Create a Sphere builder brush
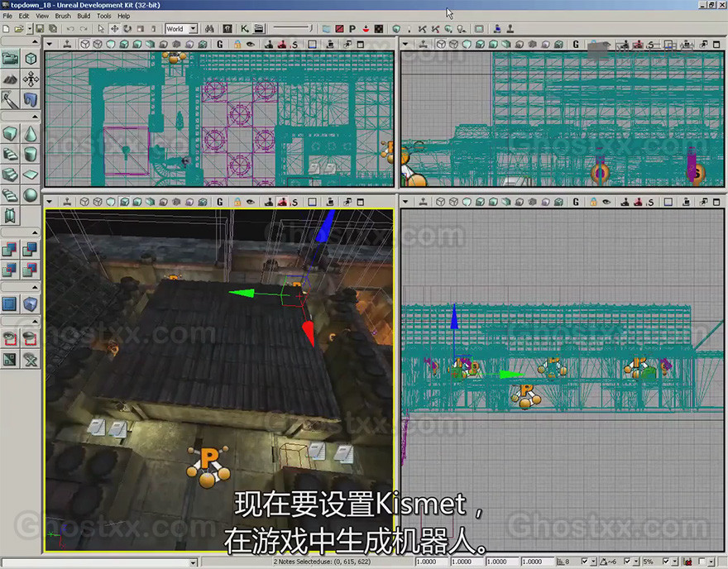The image size is (728, 569). pos(31,195)
